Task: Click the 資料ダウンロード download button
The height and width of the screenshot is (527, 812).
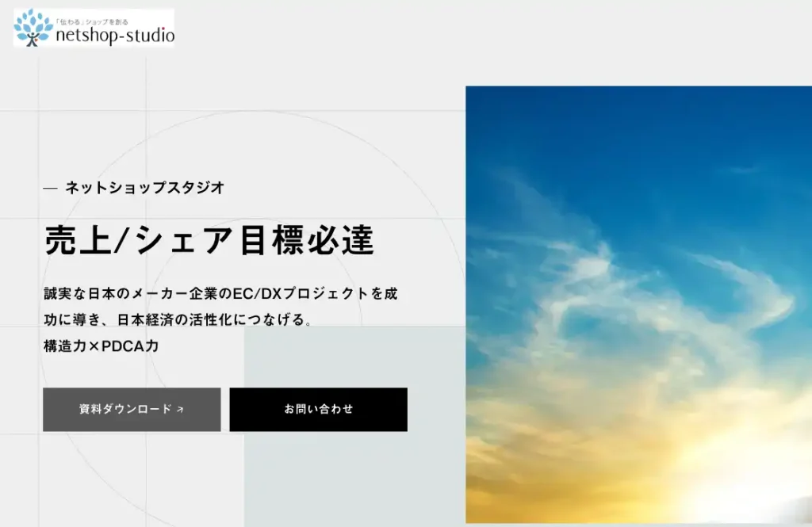Action: pyautogui.click(x=131, y=410)
